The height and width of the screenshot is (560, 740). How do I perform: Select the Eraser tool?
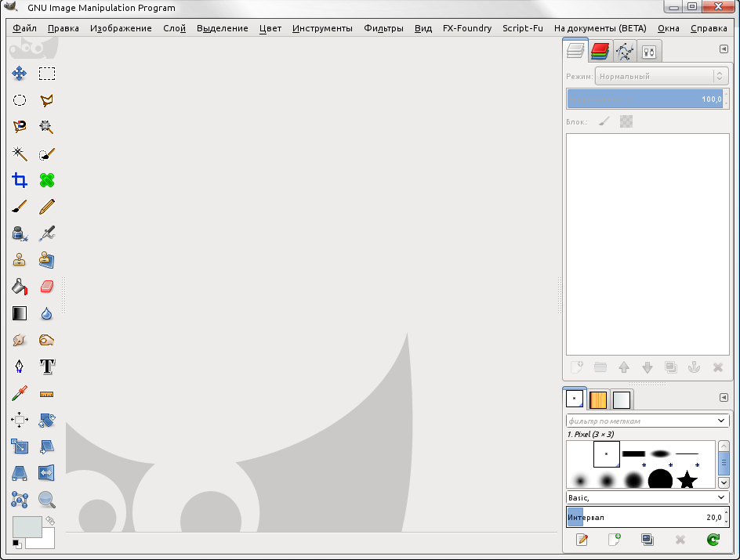47,287
